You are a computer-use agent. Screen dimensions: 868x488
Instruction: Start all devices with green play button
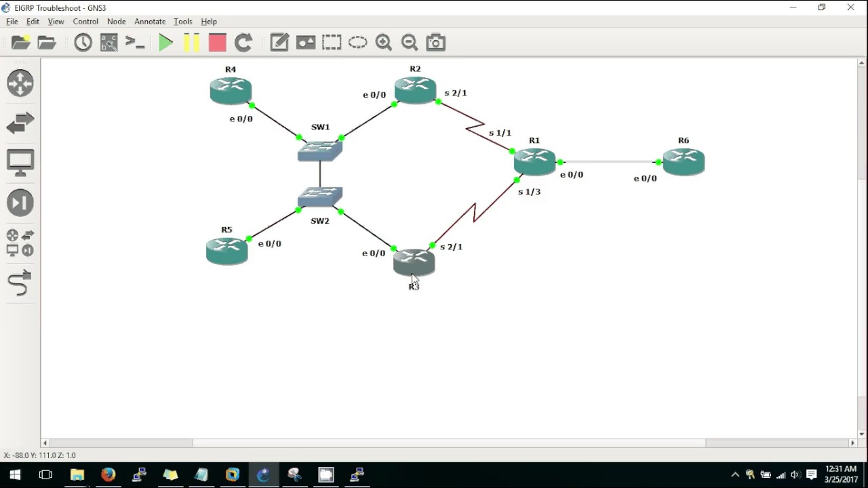165,43
